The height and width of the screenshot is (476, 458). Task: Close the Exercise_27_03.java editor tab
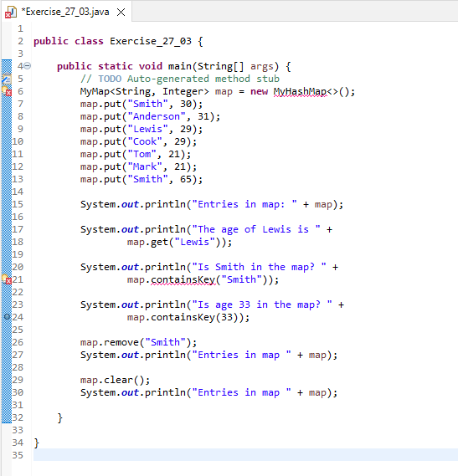tap(121, 13)
